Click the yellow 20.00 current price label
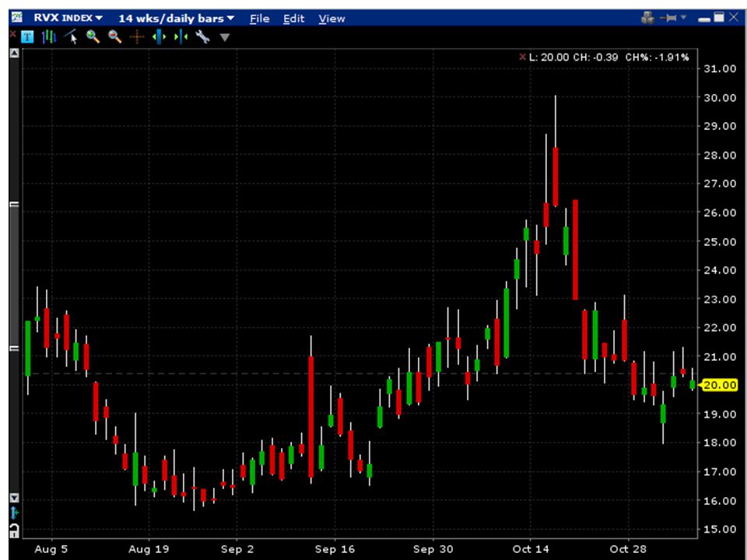 (719, 385)
